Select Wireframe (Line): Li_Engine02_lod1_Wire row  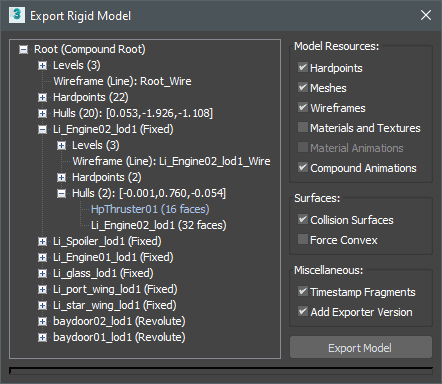tap(171, 161)
